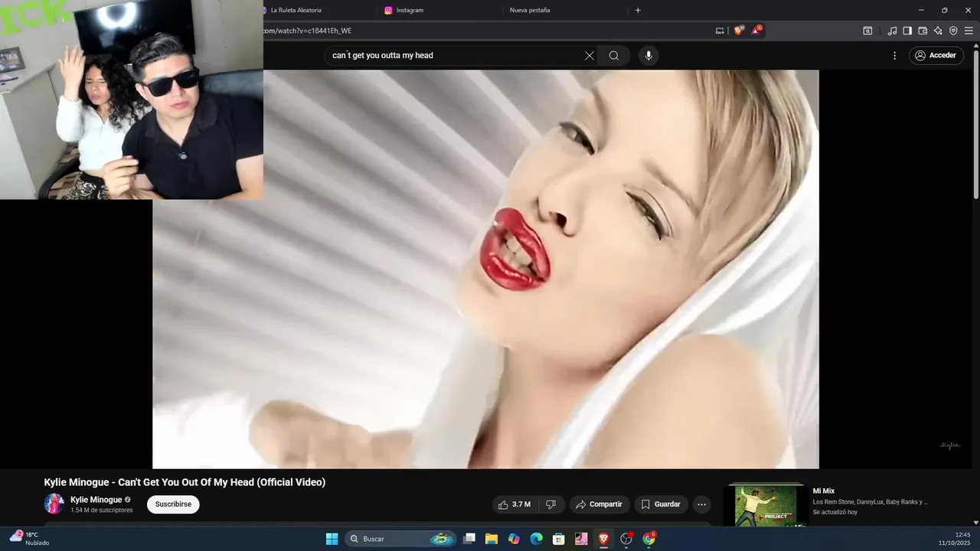
Task: Open Brave Shields lion icon
Action: 738,31
